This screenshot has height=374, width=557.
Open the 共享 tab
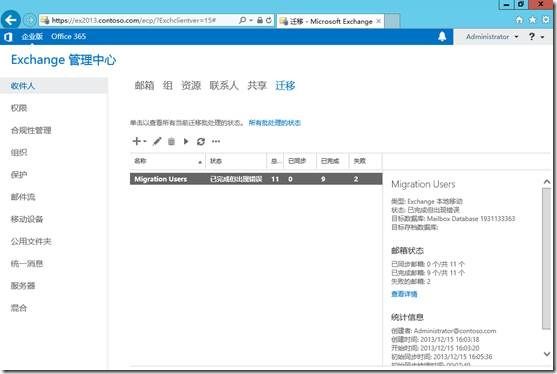(x=257, y=86)
